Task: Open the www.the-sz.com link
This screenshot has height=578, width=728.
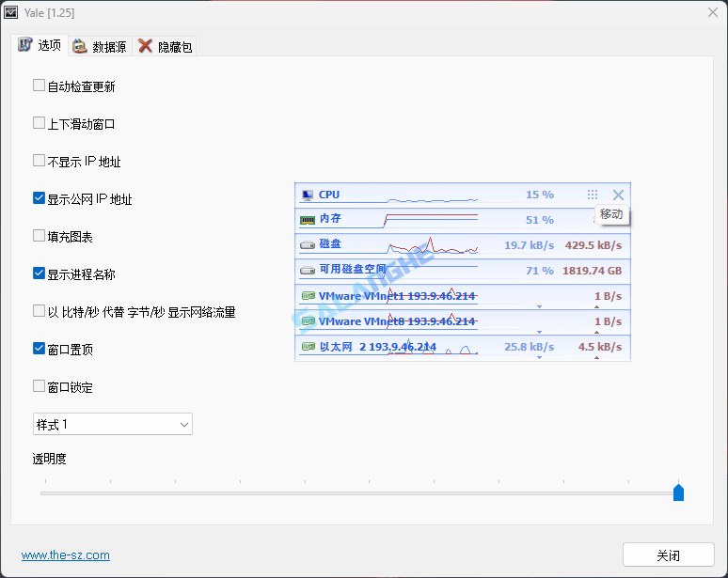Action: pos(66,555)
